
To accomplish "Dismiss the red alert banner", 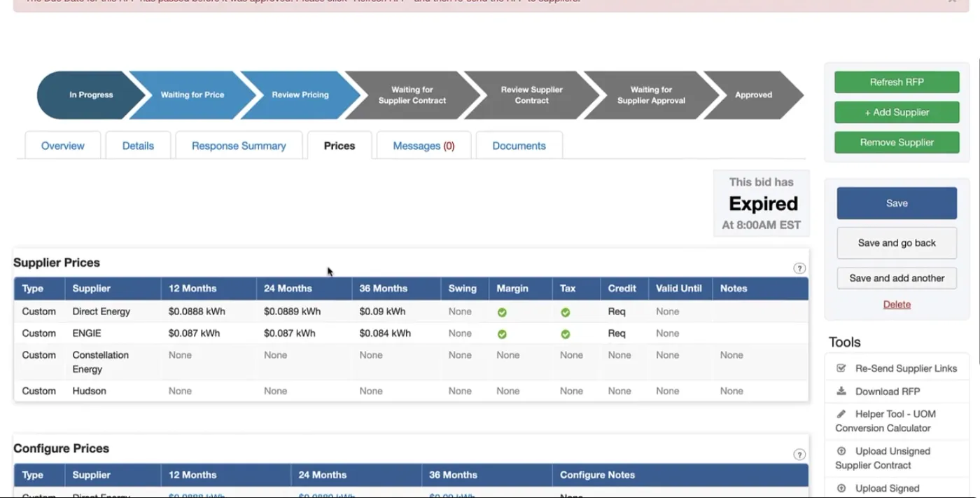I will (x=952, y=1).
